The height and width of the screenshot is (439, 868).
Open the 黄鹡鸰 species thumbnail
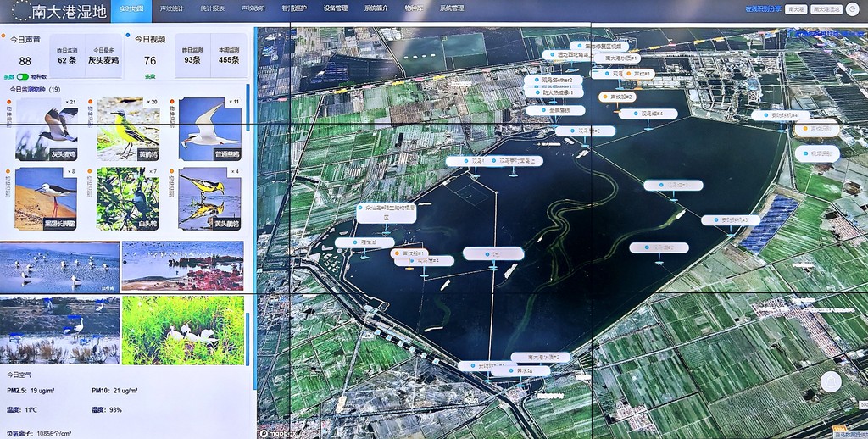point(128,130)
